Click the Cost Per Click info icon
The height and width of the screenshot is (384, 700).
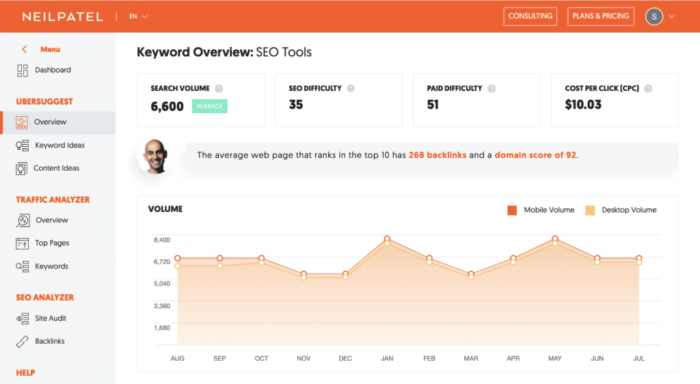click(648, 88)
